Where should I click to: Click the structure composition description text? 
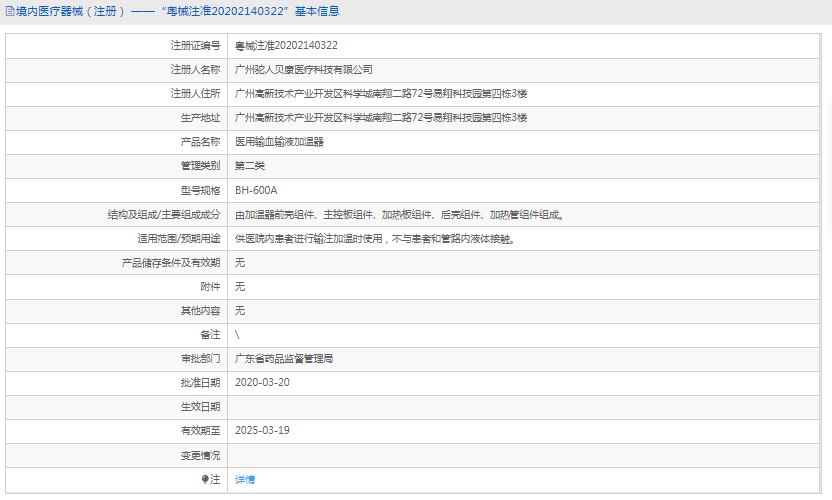[x=400, y=215]
